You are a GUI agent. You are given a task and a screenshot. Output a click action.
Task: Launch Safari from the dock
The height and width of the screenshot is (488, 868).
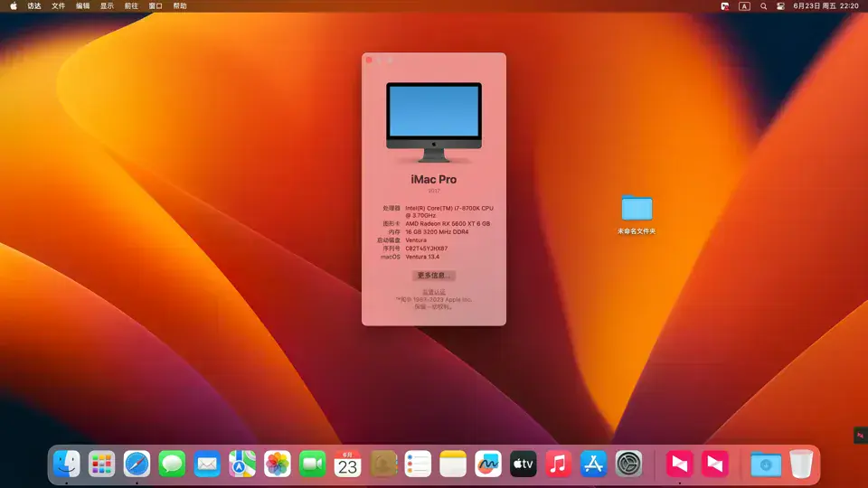137,464
